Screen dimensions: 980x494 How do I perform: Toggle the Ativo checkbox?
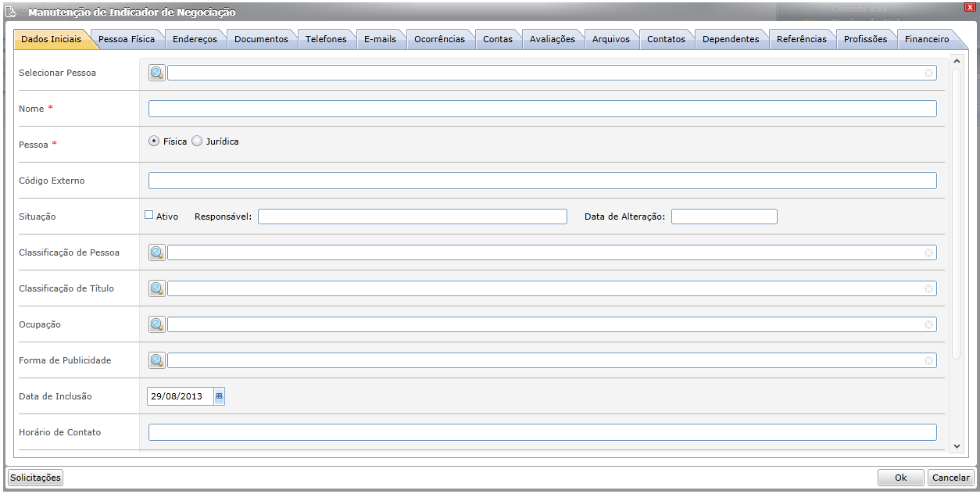(x=149, y=215)
